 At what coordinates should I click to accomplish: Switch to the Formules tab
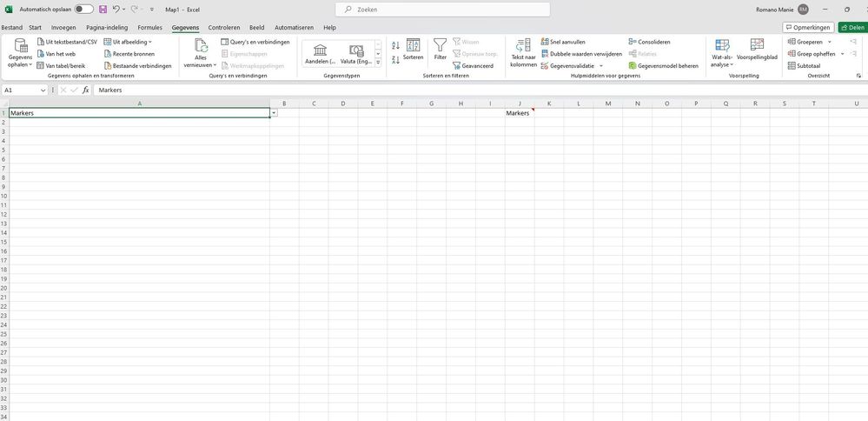[x=150, y=27]
